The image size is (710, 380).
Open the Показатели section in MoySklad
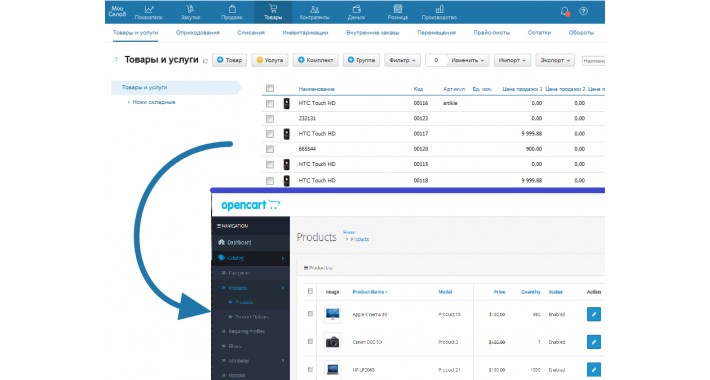coord(149,12)
